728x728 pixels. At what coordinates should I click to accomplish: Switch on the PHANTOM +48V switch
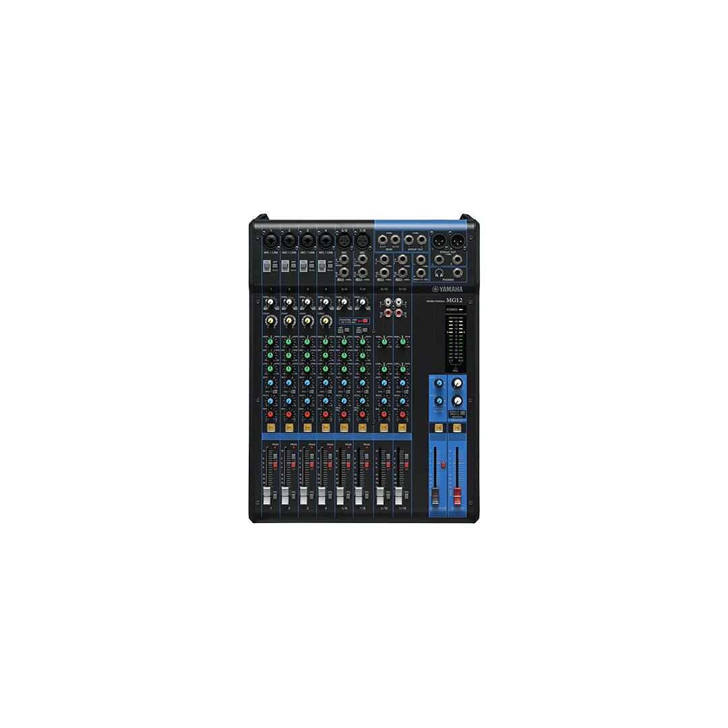pos(363,321)
